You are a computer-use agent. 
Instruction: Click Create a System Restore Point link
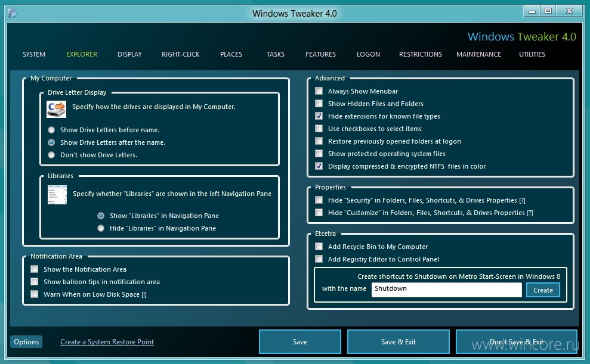[107, 342]
